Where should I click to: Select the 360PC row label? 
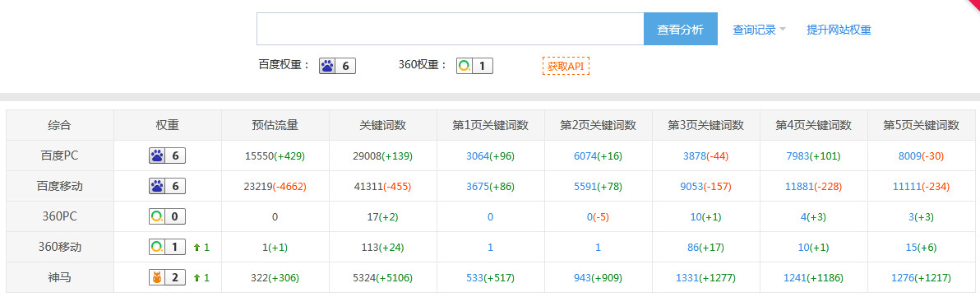(59, 217)
